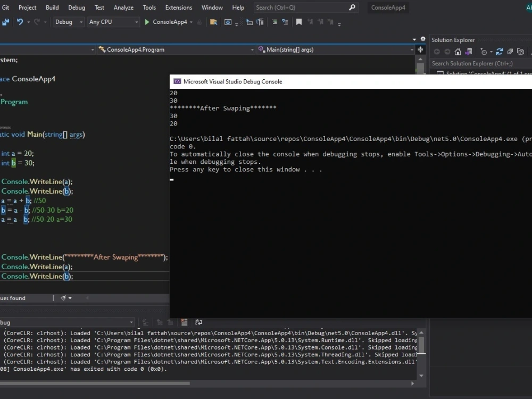
Task: Open editor settings gear icon
Action: tap(423, 39)
